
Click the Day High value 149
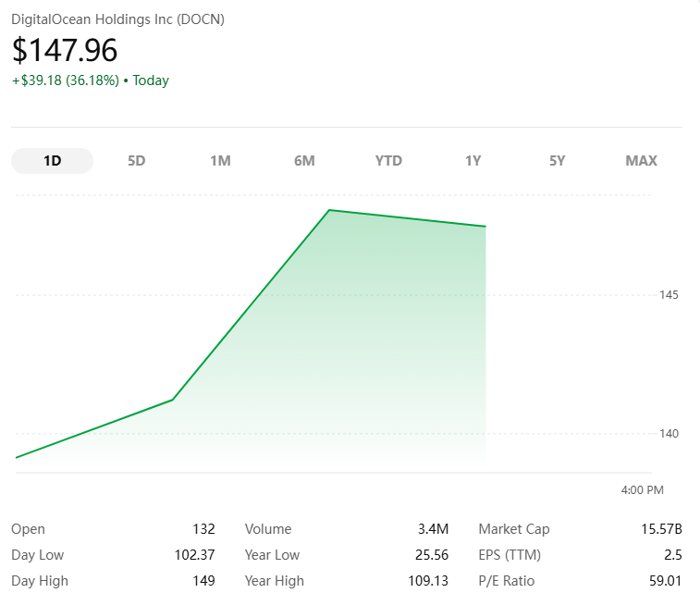(203, 581)
